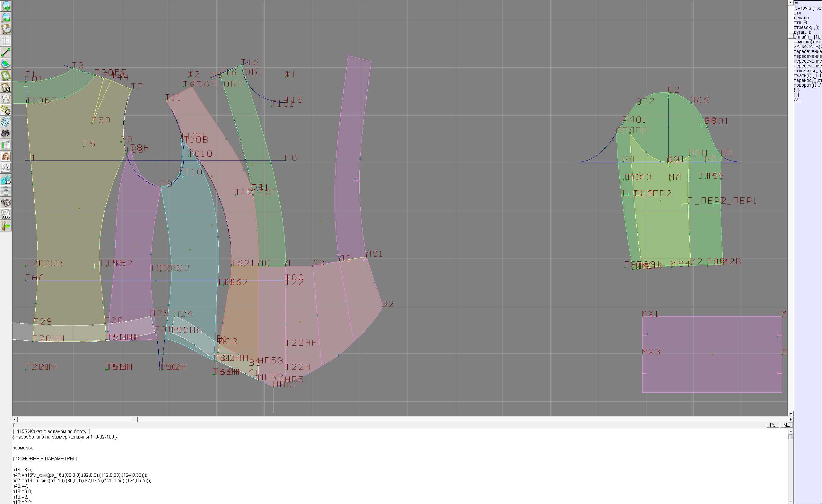The height and width of the screenshot is (504, 822).
Task: Insert 'отрезок( , );' from the operator list
Action: [x=806, y=27]
